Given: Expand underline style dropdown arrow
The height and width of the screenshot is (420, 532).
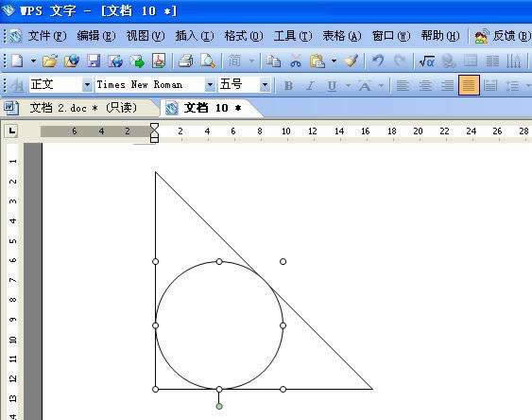Looking at the screenshot, I should point(348,85).
